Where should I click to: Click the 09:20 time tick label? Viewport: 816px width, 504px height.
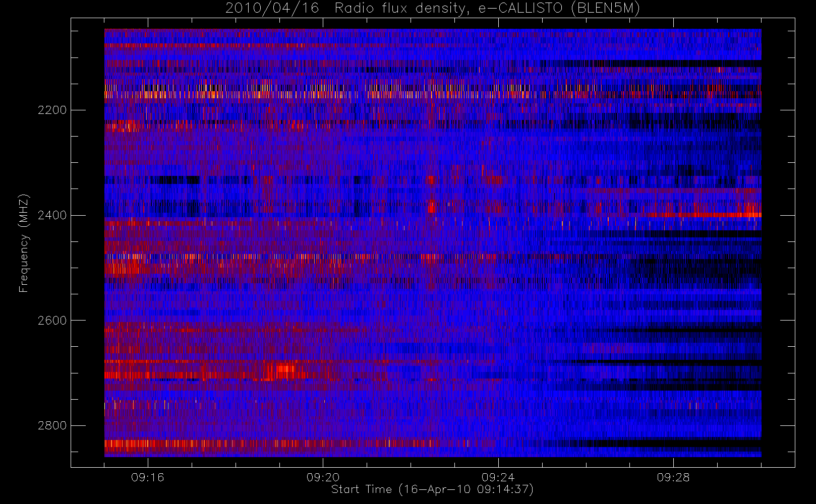pyautogui.click(x=323, y=477)
